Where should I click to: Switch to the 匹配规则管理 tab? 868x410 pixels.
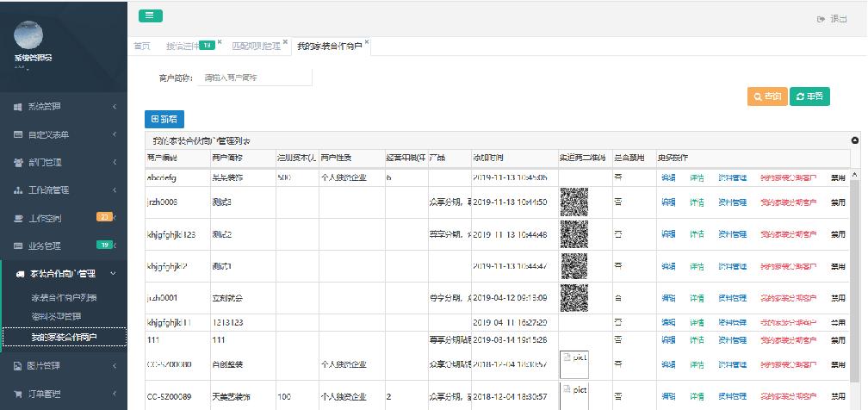(257, 47)
